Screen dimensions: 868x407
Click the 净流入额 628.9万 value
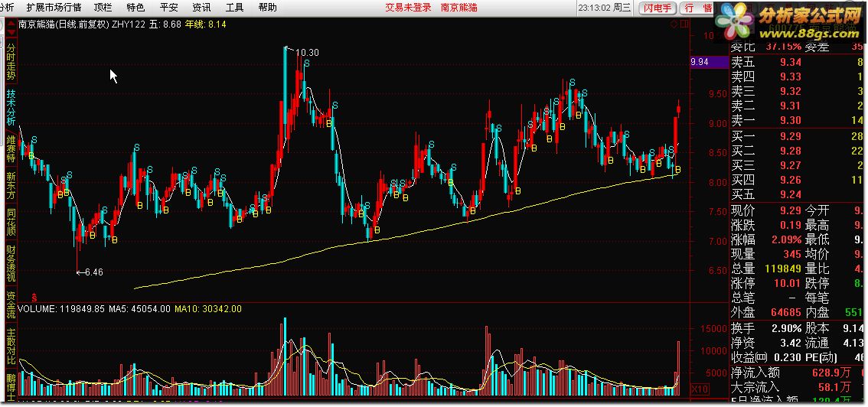(x=832, y=373)
